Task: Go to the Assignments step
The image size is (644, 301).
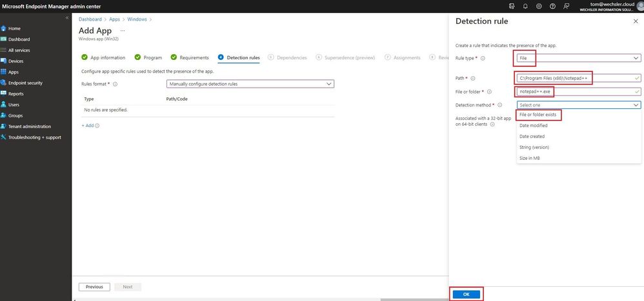Action: tap(403, 58)
